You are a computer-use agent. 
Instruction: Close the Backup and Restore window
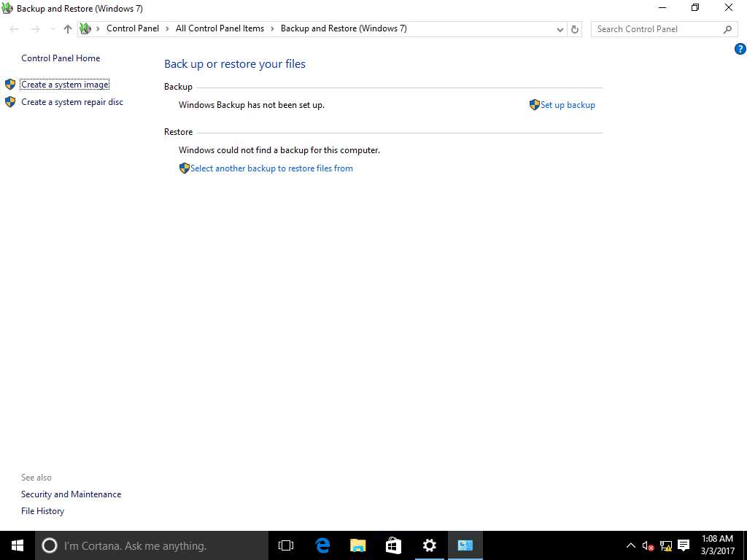(729, 8)
